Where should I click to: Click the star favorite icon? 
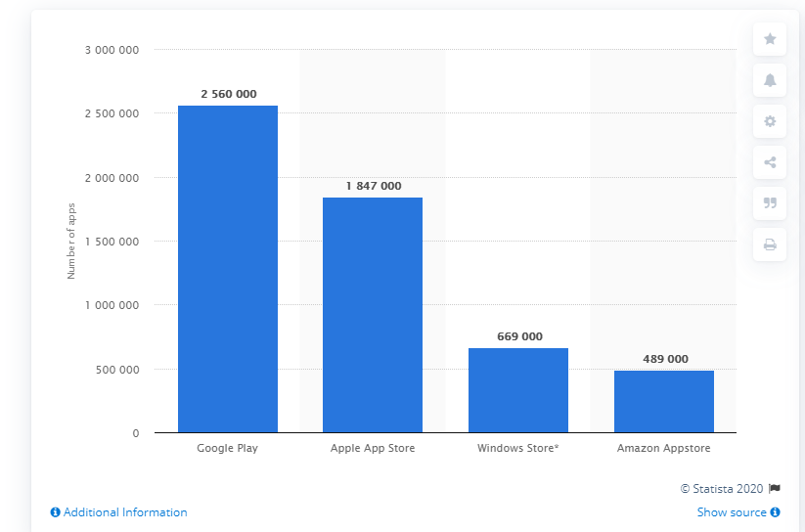[770, 39]
